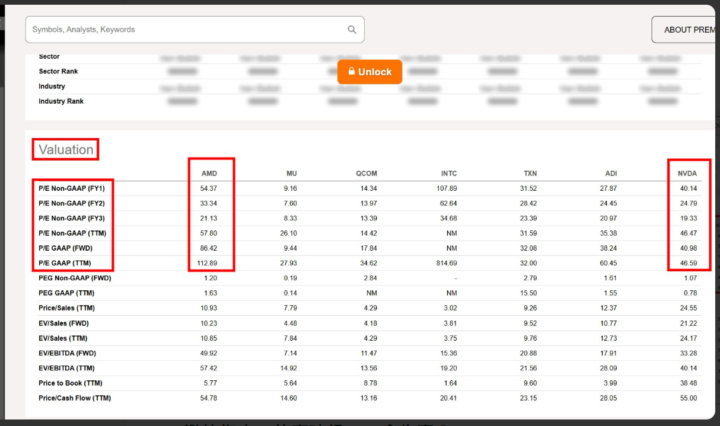Click the Industry Rank row label

(61, 101)
